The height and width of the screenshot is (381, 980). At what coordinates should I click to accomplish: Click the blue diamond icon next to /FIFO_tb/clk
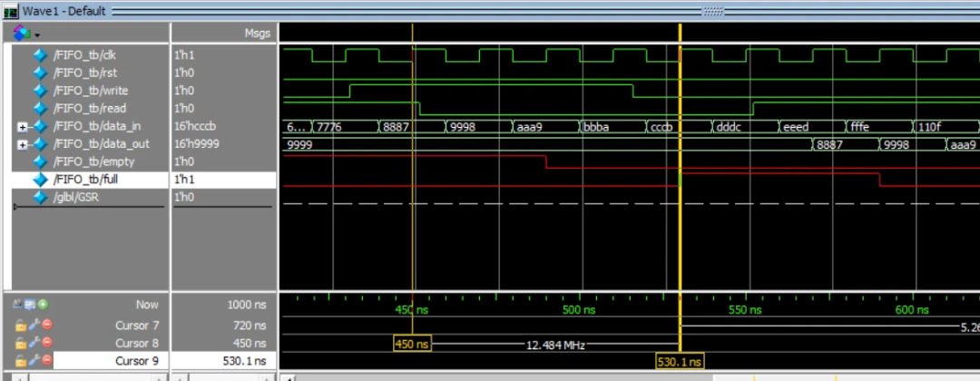pos(40,55)
